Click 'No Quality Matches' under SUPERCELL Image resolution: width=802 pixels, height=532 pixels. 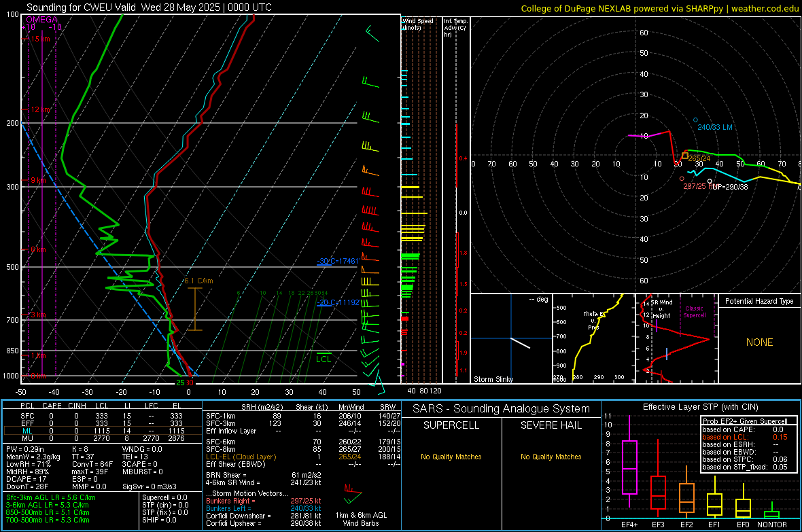tap(451, 457)
